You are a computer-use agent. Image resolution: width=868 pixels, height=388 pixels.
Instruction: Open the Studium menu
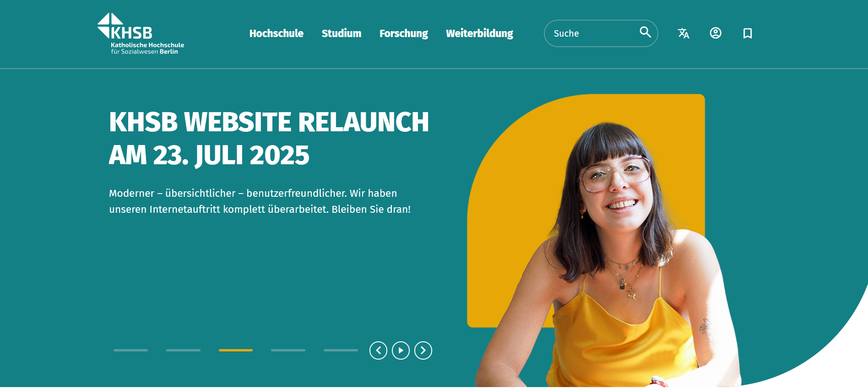[342, 33]
